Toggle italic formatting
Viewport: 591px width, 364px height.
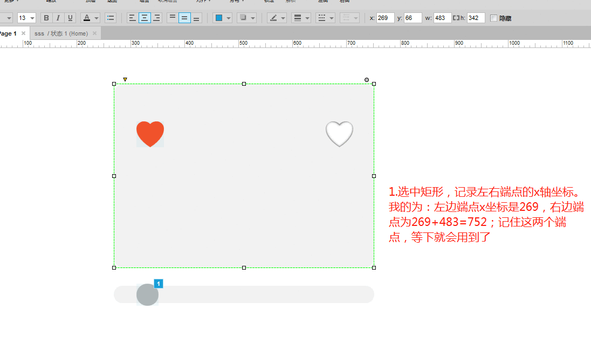coord(58,18)
